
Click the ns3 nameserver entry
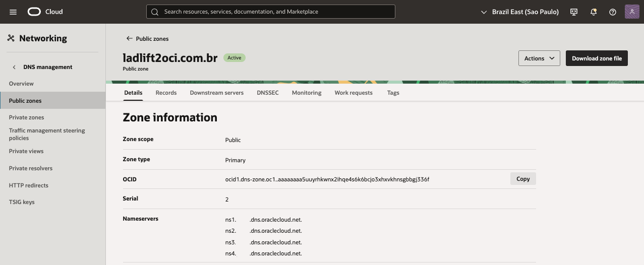click(263, 242)
